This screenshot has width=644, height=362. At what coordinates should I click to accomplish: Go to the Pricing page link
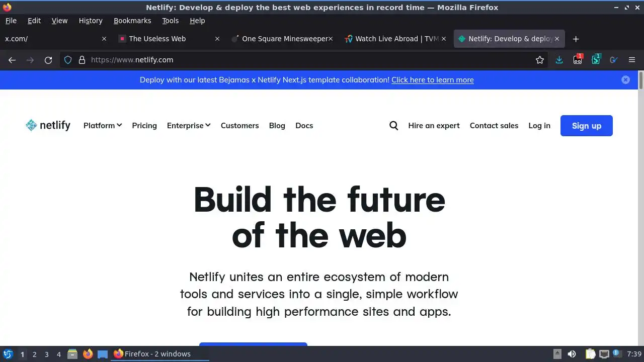[144, 125]
